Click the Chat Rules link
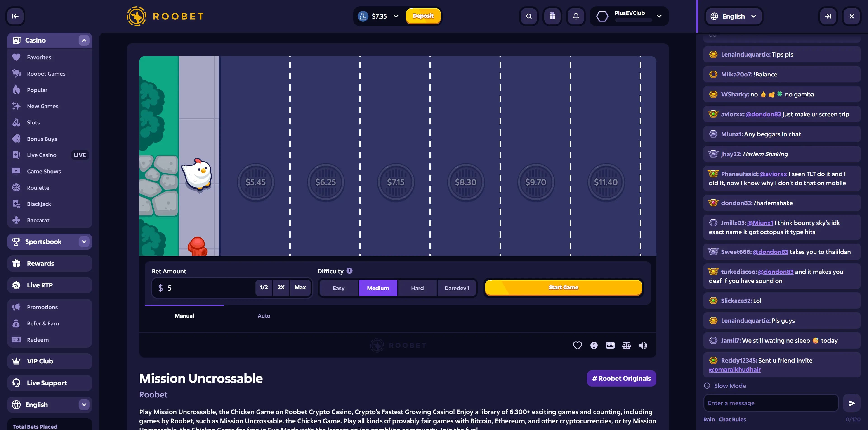868x430 pixels. pyautogui.click(x=732, y=419)
